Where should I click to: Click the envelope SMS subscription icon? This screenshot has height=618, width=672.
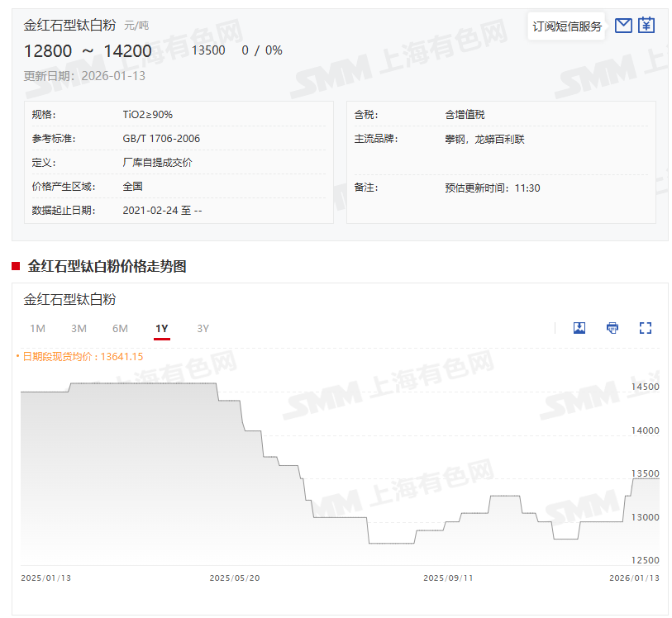(x=623, y=26)
